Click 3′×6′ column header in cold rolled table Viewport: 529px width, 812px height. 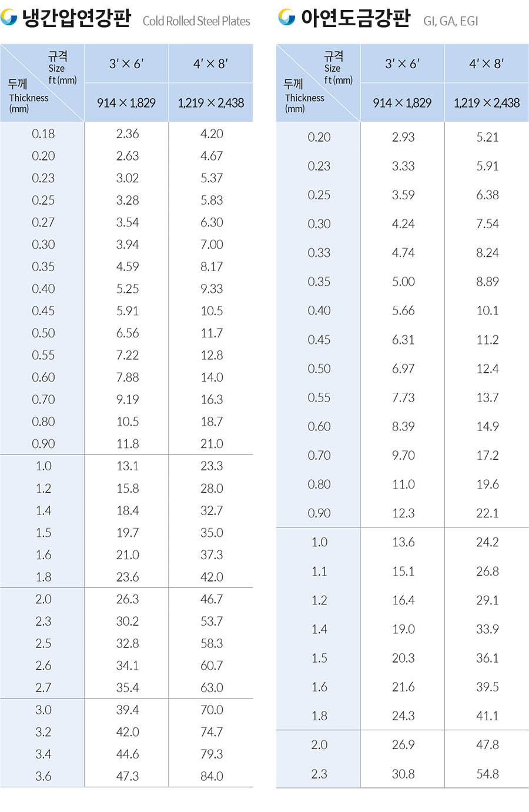click(126, 64)
